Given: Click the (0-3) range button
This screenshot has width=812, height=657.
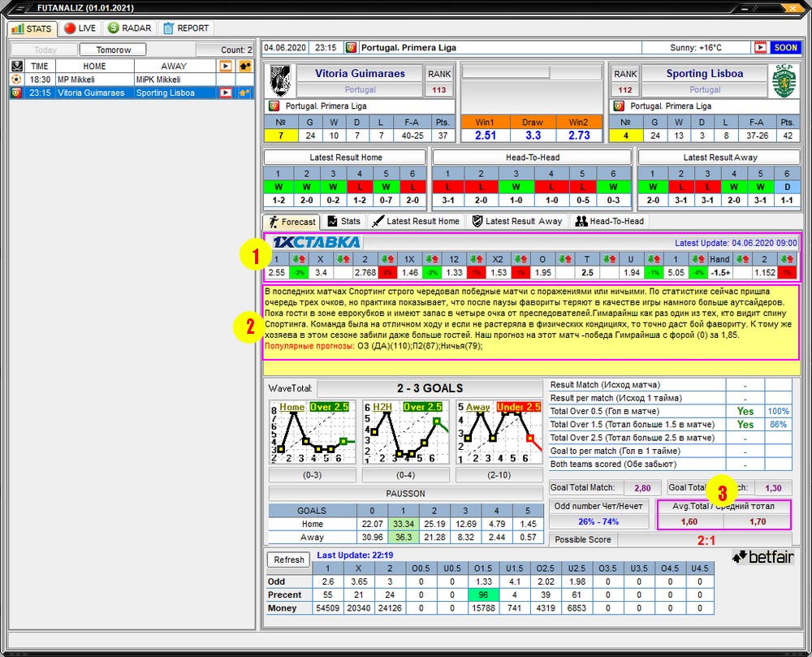Looking at the screenshot, I should (313, 475).
